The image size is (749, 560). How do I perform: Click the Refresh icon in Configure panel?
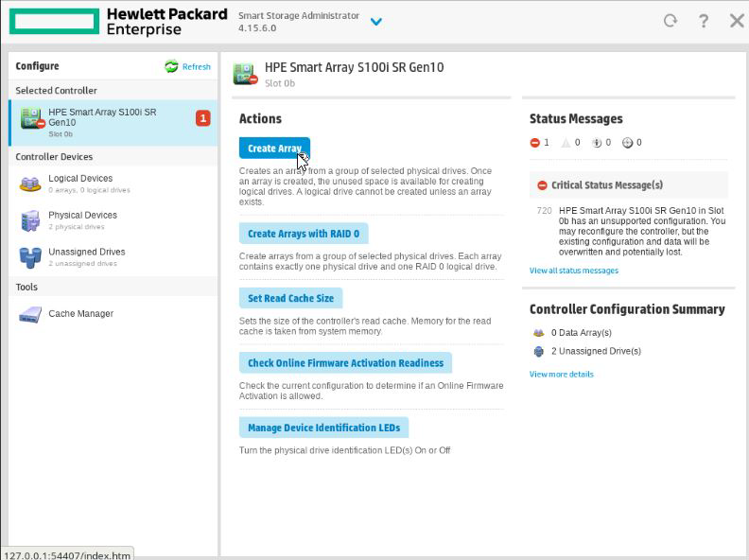[x=171, y=66]
